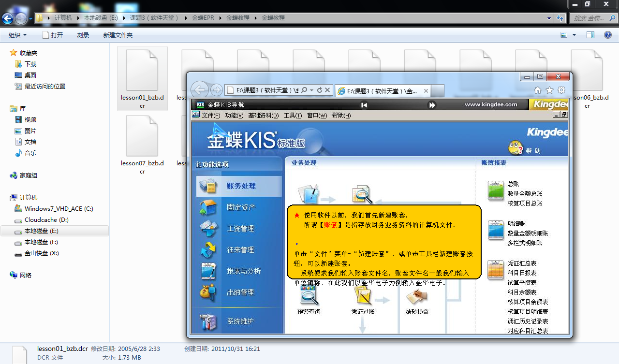Click the IE browser forward arrow
Viewport: 619px width, 364px height.
(x=217, y=90)
